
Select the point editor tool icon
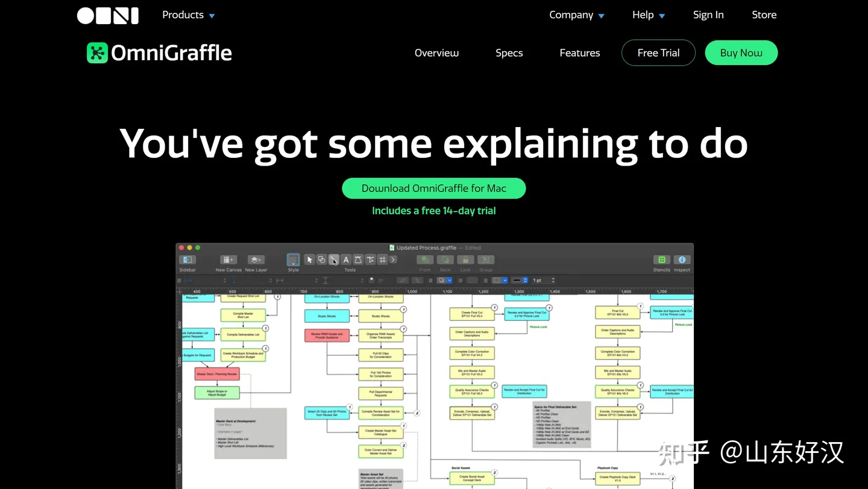[x=370, y=260]
